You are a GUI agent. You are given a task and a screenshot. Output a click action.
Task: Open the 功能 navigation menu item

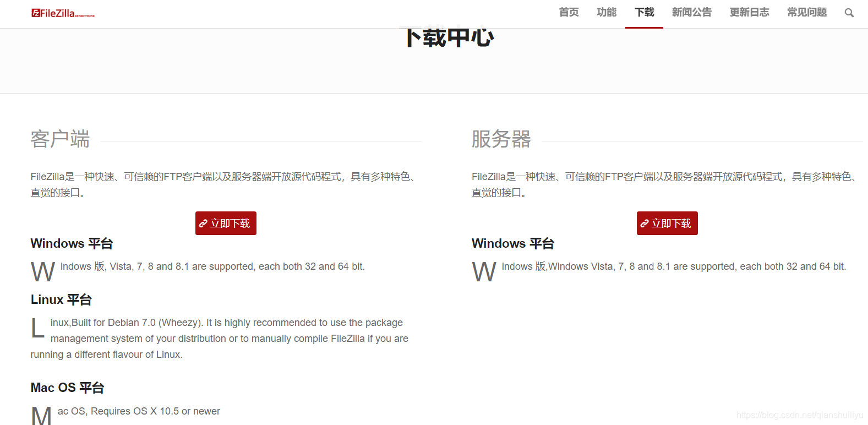pos(606,12)
